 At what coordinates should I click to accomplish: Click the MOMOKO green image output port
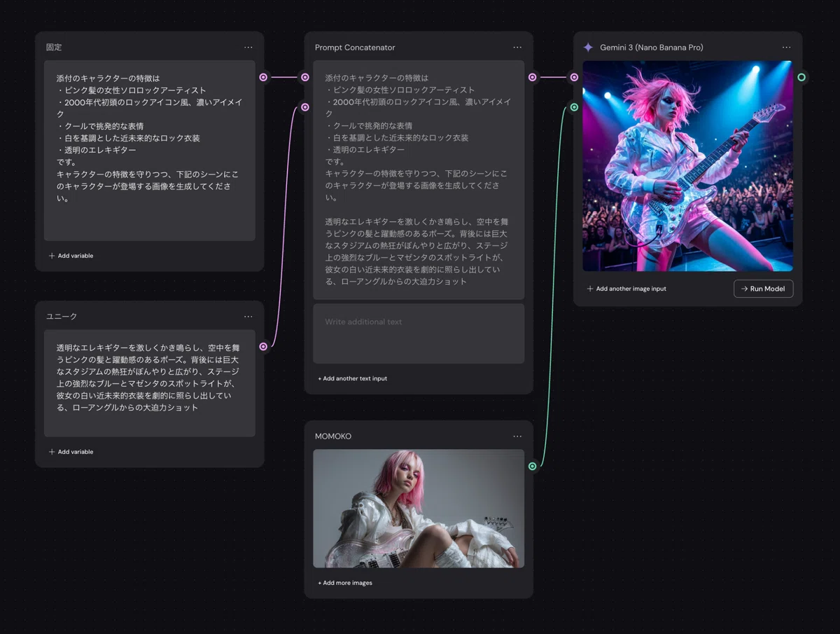[533, 466]
